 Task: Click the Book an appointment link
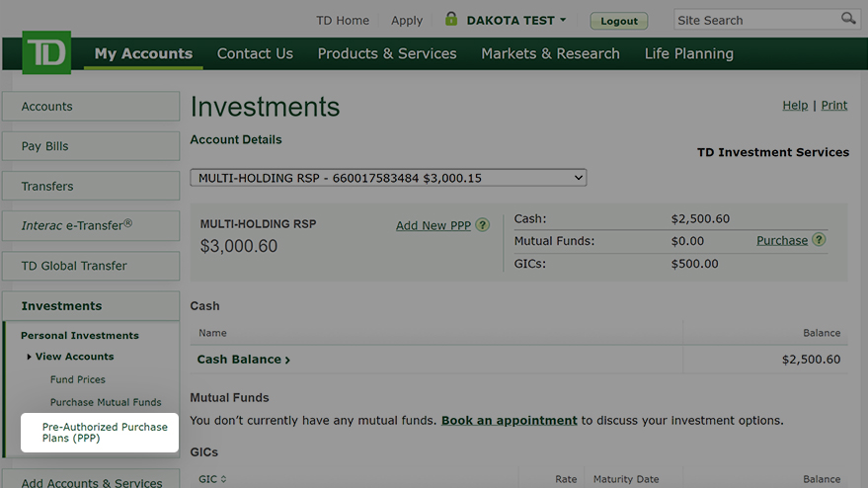[510, 421]
